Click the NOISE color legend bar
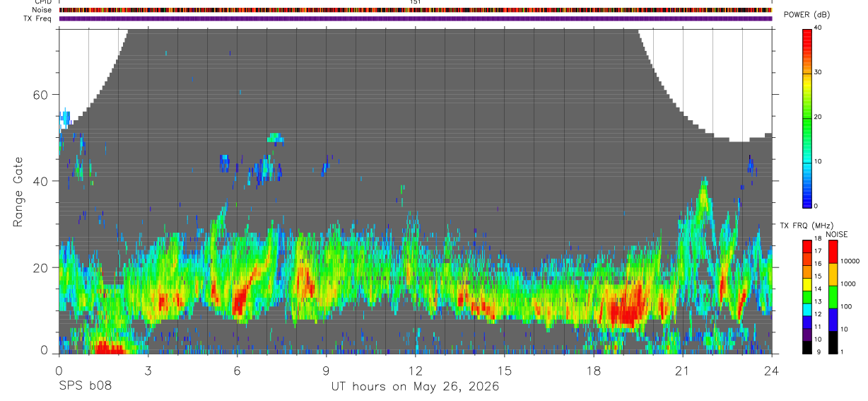The height and width of the screenshot is (401, 868). (x=833, y=297)
